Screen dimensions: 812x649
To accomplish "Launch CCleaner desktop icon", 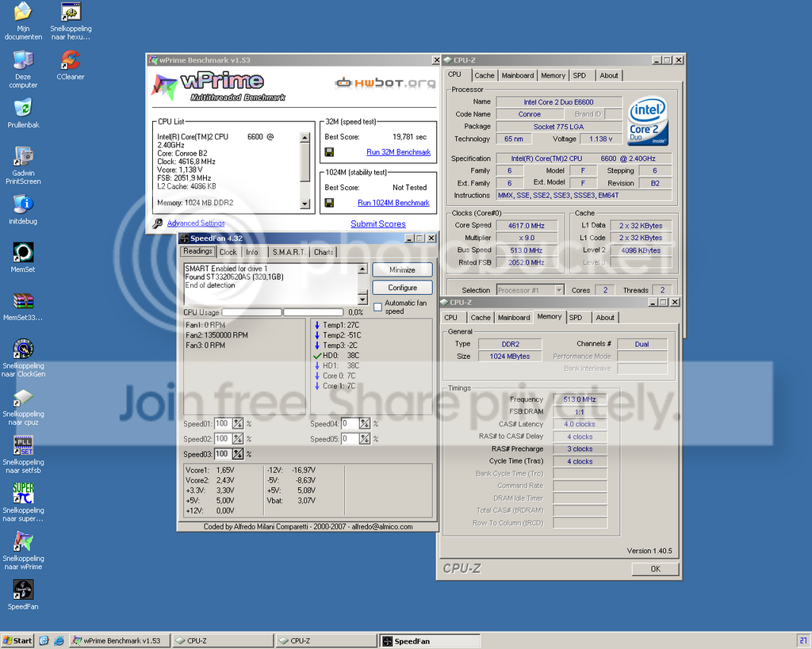I will pos(71,60).
